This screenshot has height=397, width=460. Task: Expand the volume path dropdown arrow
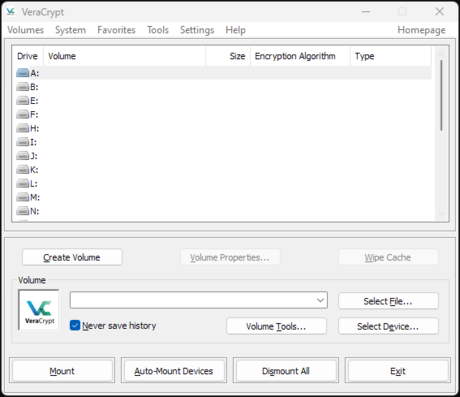coord(320,300)
